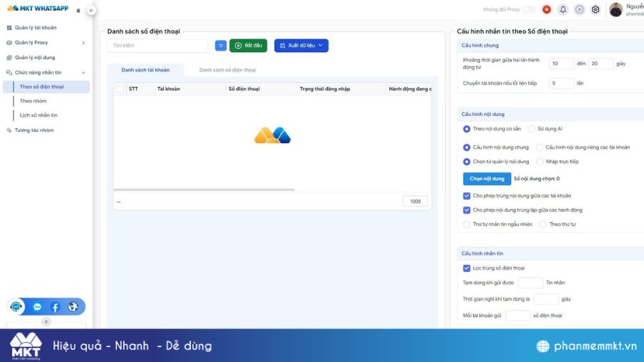Click the play circle icon in header
Screen dimensions: 644x362
click(579, 9)
